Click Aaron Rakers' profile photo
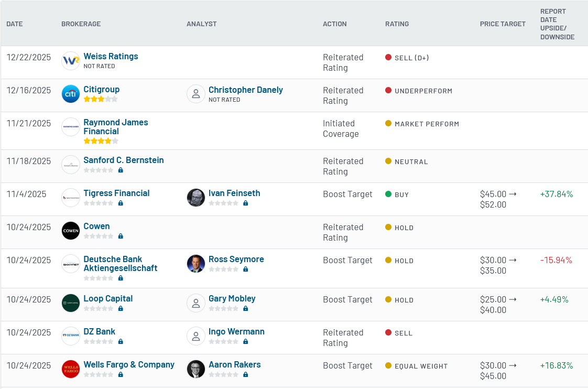 coord(196,369)
